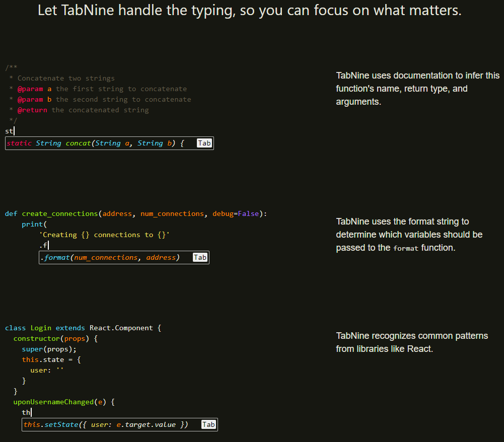The height and width of the screenshot is (442, 504).
Task: Click the 'this.state = {' line
Action: click(51, 360)
